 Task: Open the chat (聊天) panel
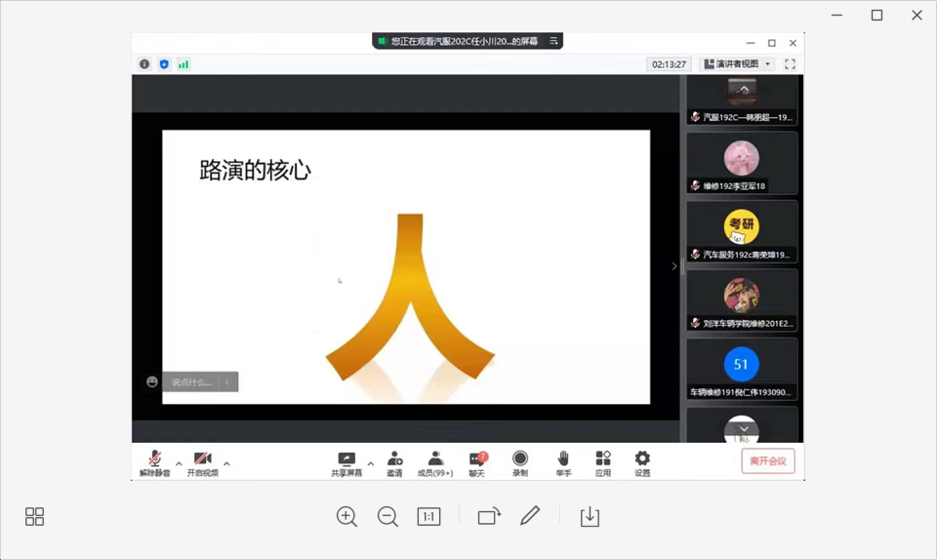(x=476, y=462)
